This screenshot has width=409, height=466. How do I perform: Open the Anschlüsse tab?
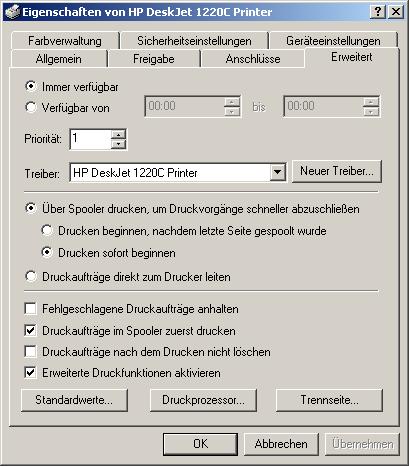coord(253,59)
